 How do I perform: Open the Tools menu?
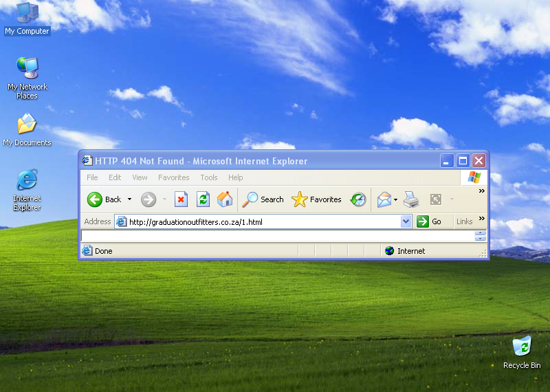tap(209, 177)
